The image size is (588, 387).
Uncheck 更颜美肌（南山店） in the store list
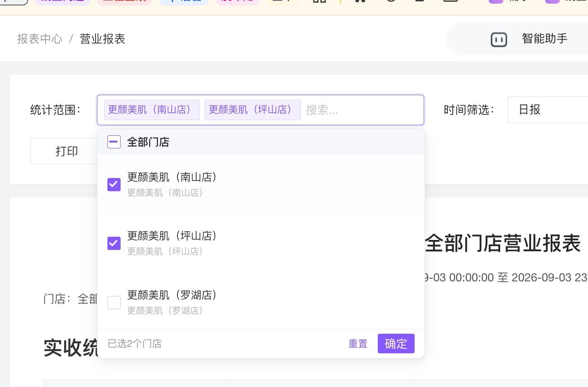coord(114,184)
